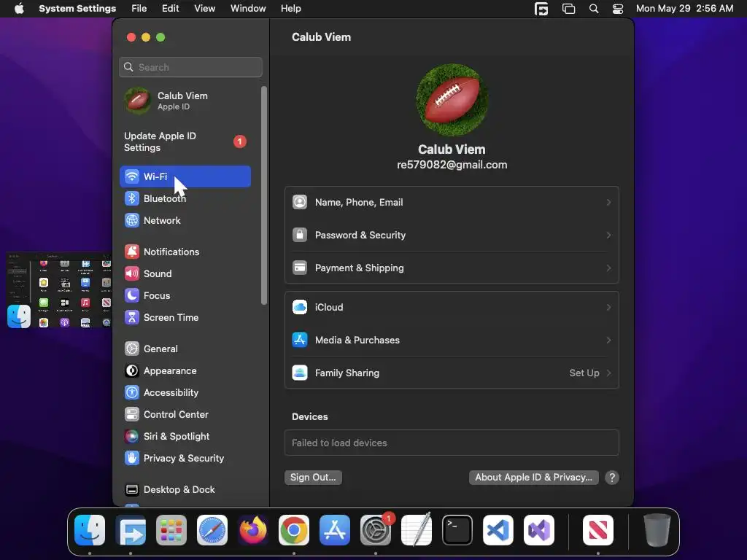The width and height of the screenshot is (747, 560).
Task: Expand the Name, Phone, Email chevron
Action: click(x=608, y=203)
